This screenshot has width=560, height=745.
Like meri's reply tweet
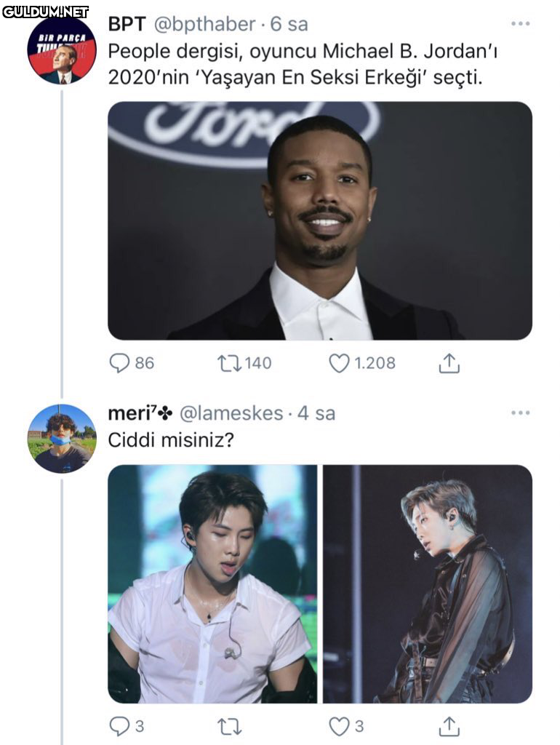click(339, 725)
